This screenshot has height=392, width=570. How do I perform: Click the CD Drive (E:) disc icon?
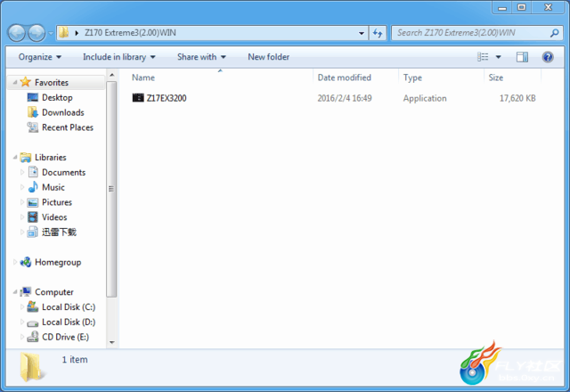(33, 337)
